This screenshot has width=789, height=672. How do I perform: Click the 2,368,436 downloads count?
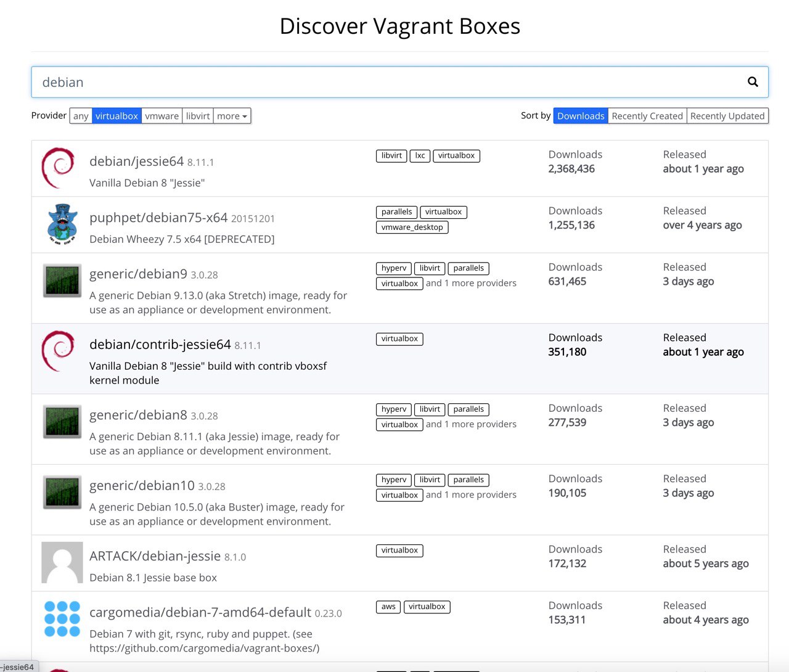(x=571, y=169)
